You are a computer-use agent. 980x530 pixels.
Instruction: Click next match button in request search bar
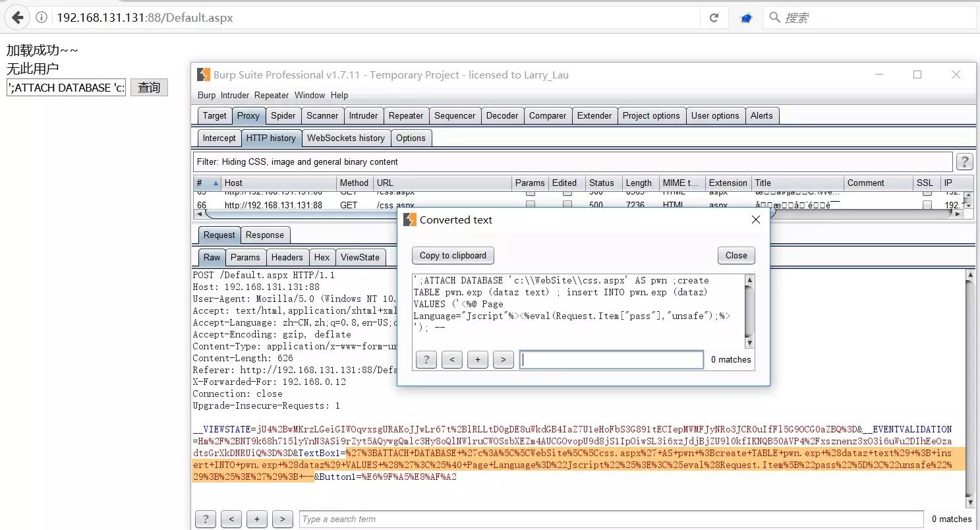[x=282, y=519]
